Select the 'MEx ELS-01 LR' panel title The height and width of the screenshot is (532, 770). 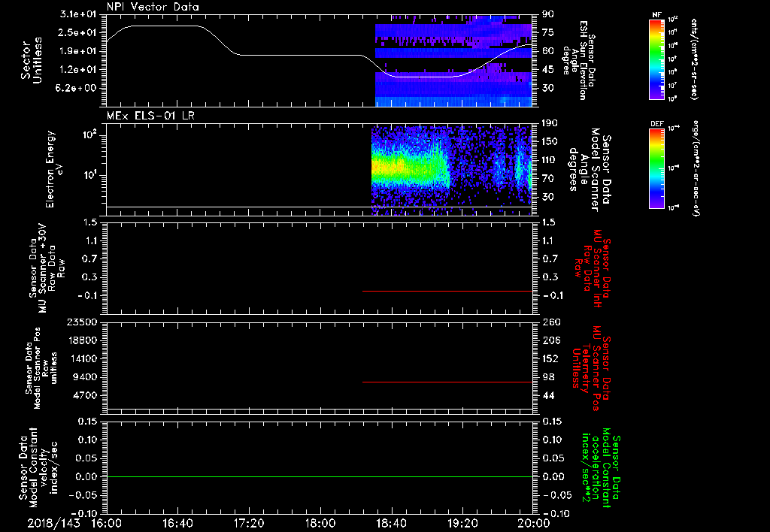coord(150,116)
